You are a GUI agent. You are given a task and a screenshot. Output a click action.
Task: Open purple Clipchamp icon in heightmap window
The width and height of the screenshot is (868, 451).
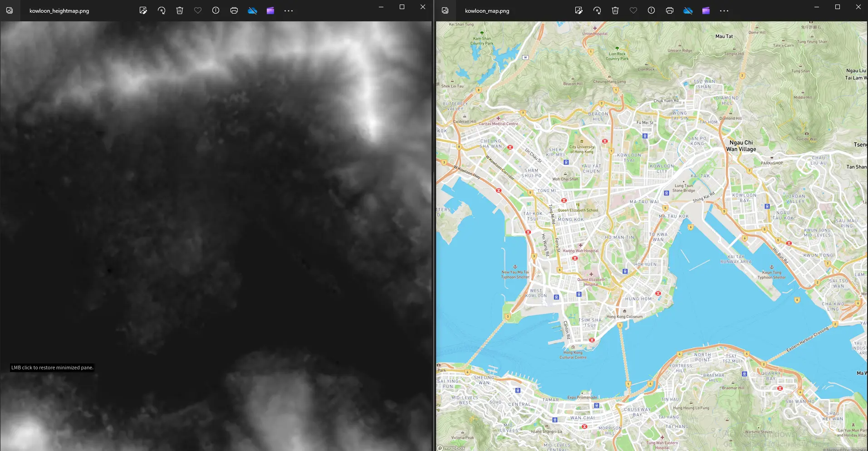[270, 10]
